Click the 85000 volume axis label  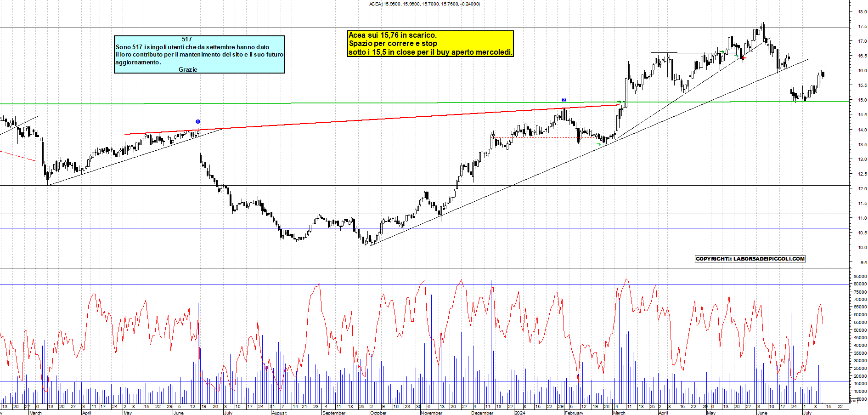(860, 277)
